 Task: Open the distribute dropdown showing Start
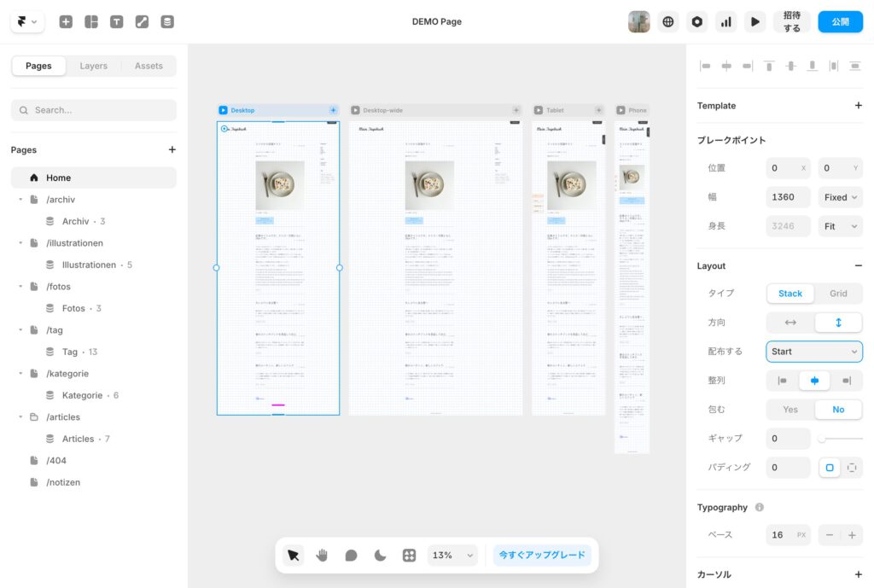tap(814, 352)
